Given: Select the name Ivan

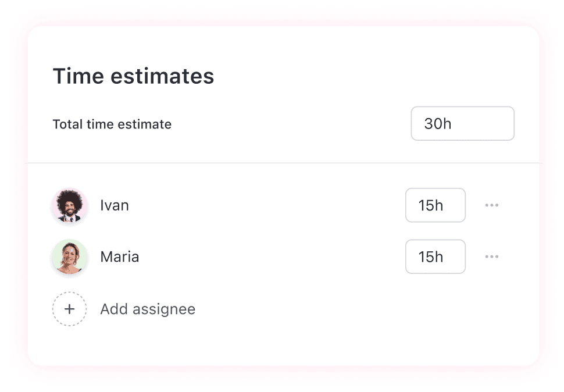Looking at the screenshot, I should [x=115, y=205].
